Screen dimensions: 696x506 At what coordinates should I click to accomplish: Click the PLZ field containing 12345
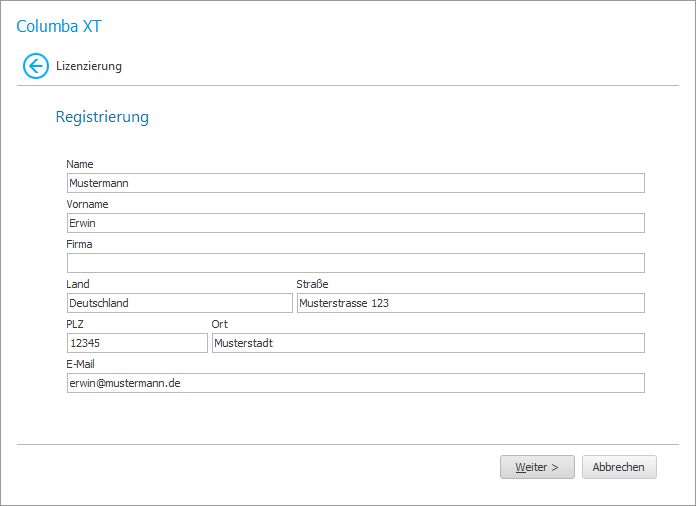137,343
